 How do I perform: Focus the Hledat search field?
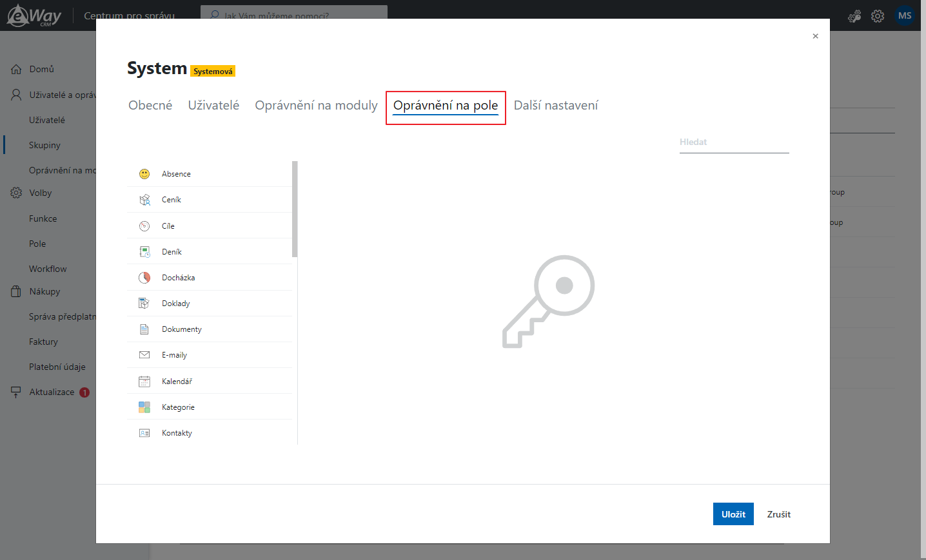(x=734, y=142)
